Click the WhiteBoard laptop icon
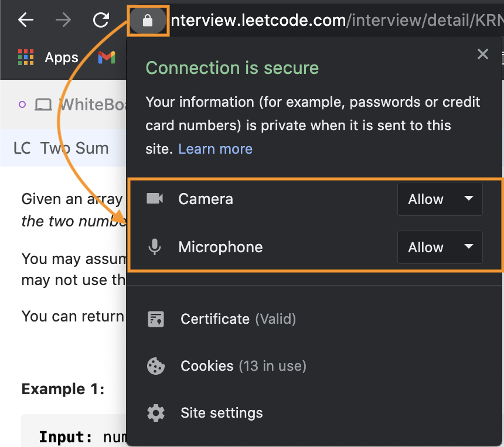Screen dimensions: 504x447 (43, 105)
